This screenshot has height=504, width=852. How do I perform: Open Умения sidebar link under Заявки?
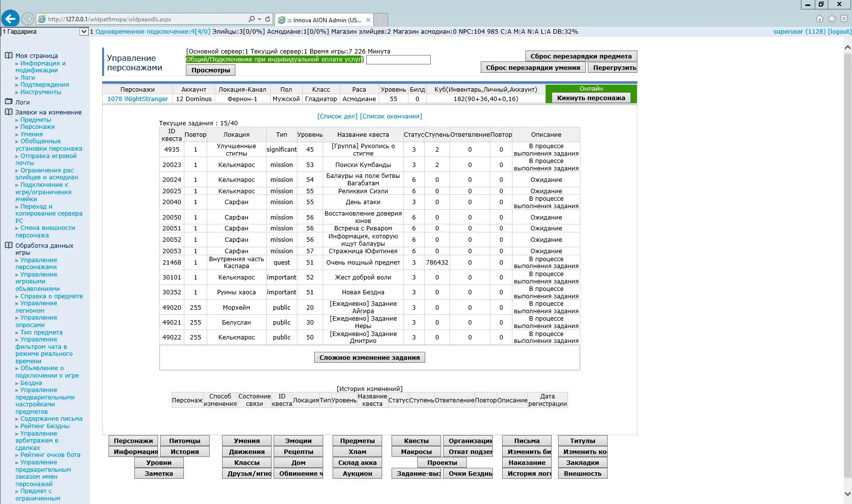pos(32,134)
